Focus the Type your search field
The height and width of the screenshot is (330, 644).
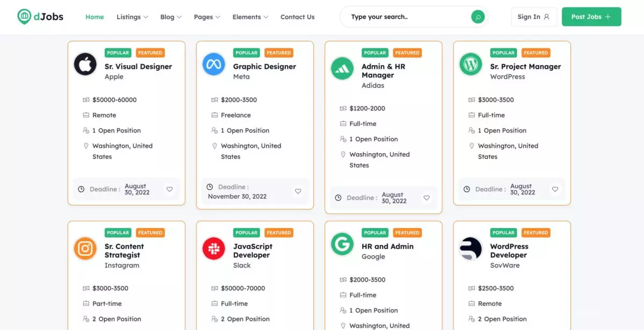point(408,17)
